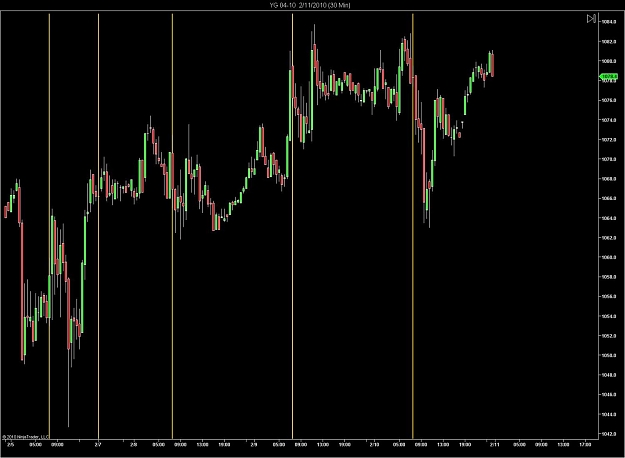
Task: Click the green current price marker
Action: [x=608, y=77]
